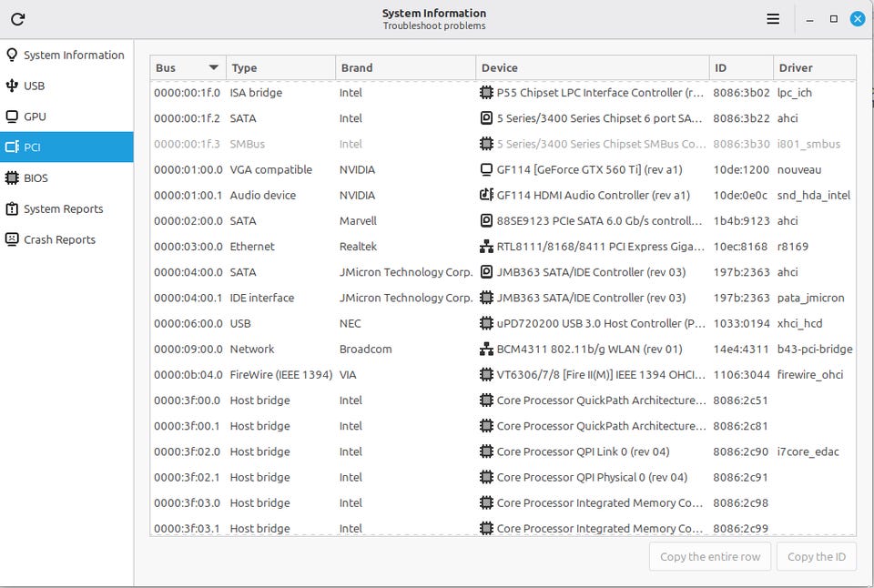The width and height of the screenshot is (874, 588).
Task: Click the refresh icon in the header
Action: [x=18, y=19]
